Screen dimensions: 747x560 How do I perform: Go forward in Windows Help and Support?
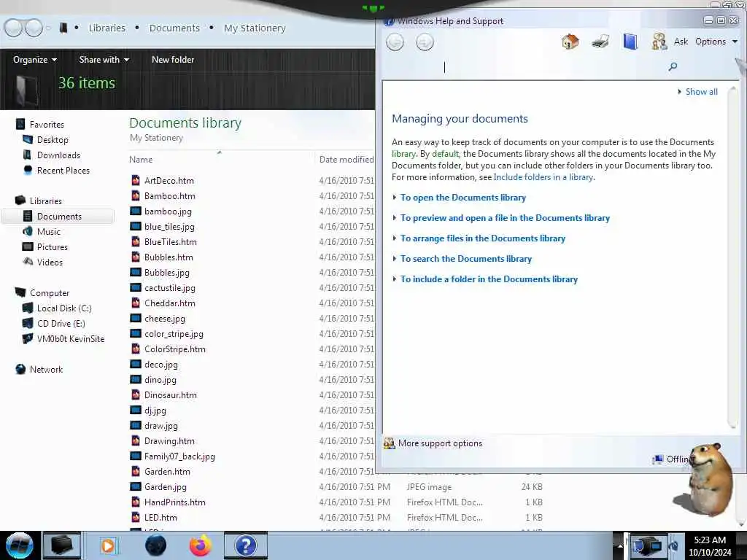pos(425,42)
